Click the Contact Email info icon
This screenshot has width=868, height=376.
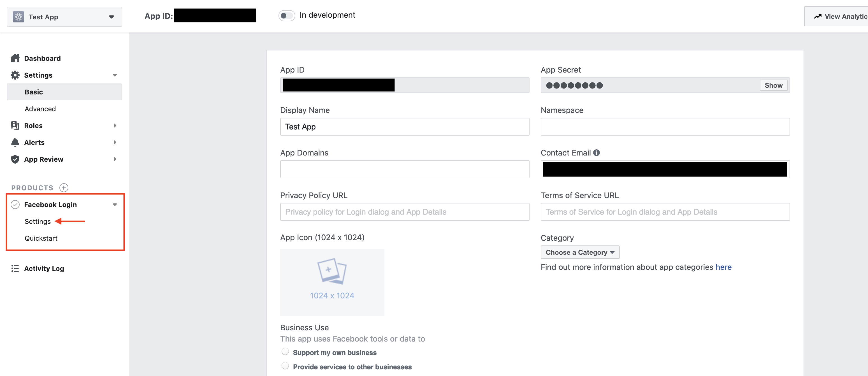tap(597, 153)
